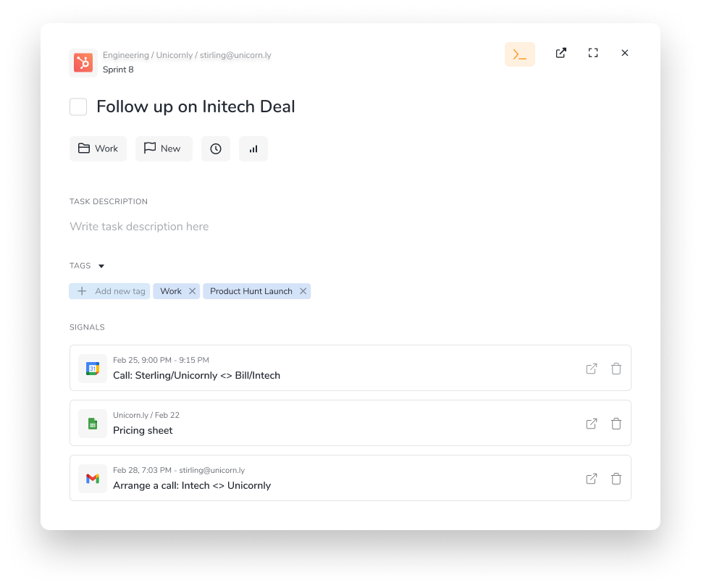This screenshot has height=588, width=701.
Task: Open the Work project folder selector
Action: [x=98, y=148]
